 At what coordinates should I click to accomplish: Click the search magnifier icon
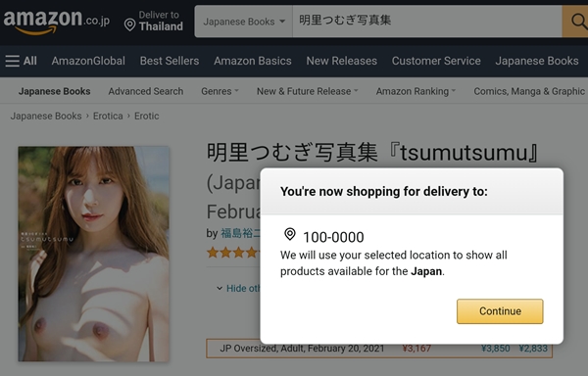[x=578, y=22]
